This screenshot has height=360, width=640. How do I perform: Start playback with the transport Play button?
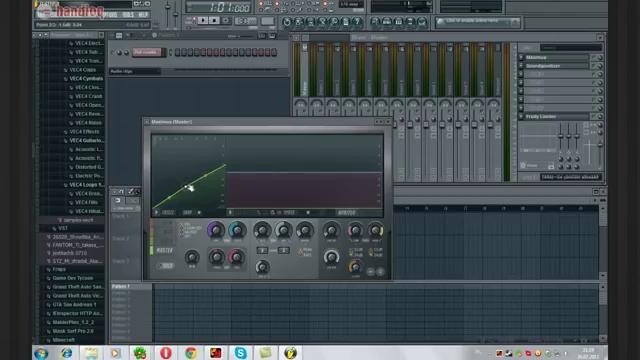pyautogui.click(x=203, y=20)
